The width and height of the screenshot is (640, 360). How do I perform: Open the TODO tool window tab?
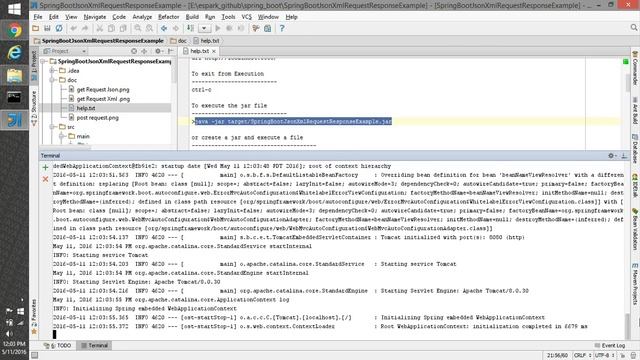57,345
